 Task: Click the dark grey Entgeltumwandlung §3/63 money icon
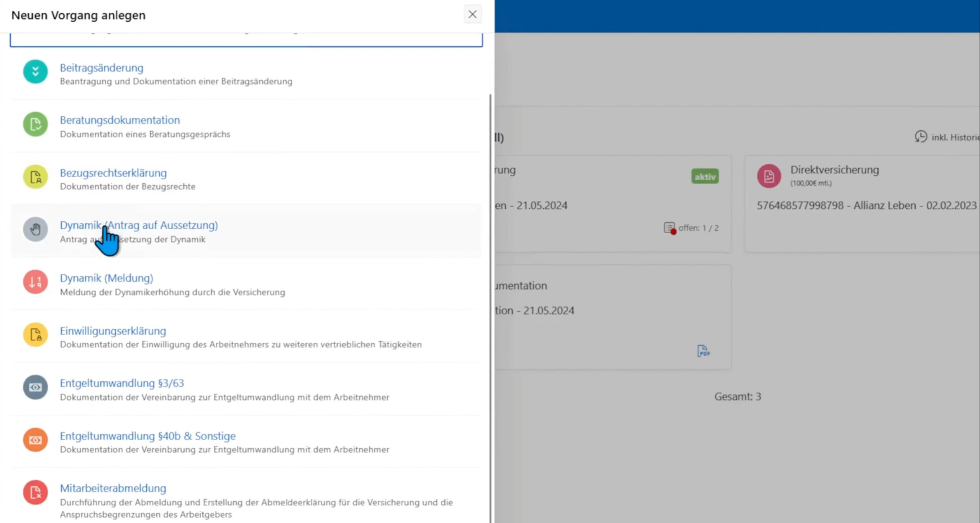pyautogui.click(x=35, y=387)
